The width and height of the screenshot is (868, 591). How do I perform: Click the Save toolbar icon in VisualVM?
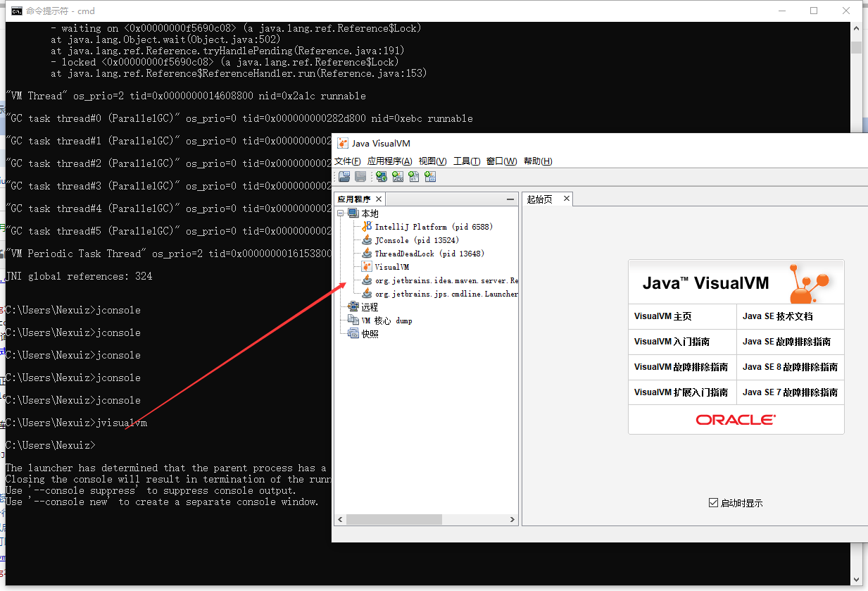pyautogui.click(x=360, y=177)
